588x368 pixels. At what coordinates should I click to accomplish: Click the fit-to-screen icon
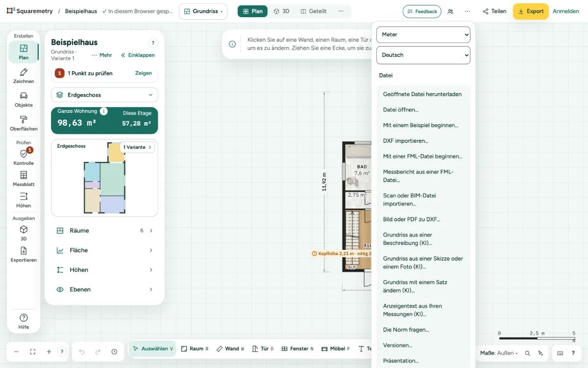point(33,352)
